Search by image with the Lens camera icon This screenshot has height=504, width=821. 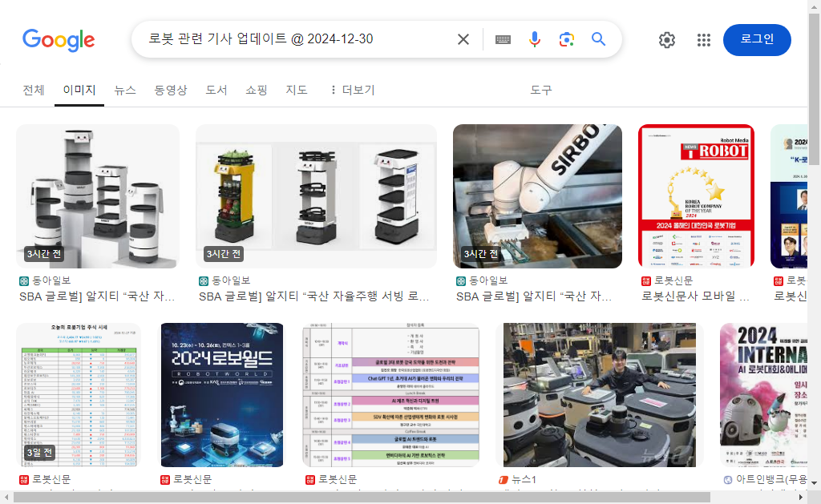tap(566, 39)
